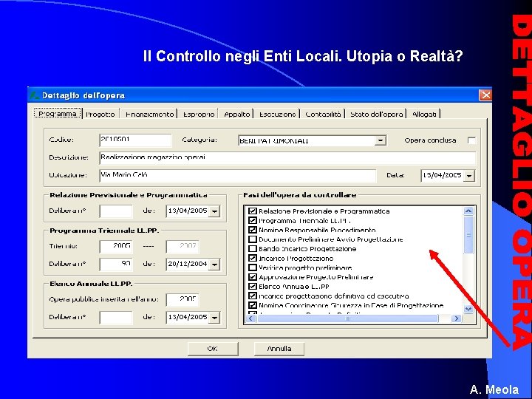532x399 pixels.
Task: Confirm the dialog with OK
Action: coord(212,349)
